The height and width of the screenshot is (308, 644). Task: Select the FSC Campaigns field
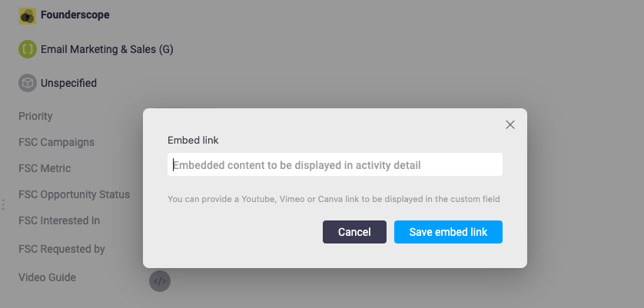coord(56,142)
